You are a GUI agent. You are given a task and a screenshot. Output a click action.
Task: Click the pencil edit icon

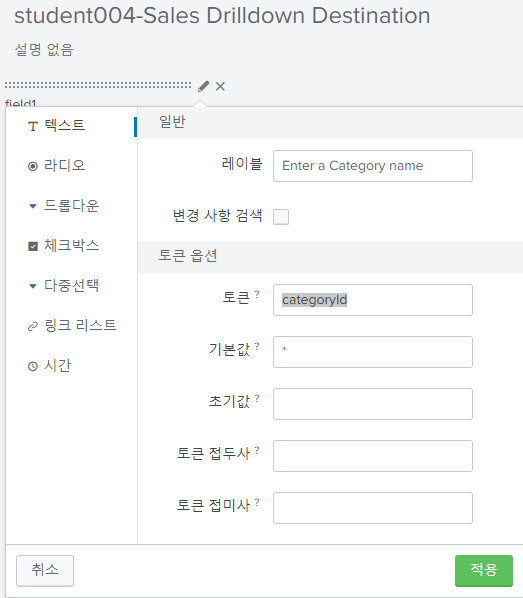[203, 86]
